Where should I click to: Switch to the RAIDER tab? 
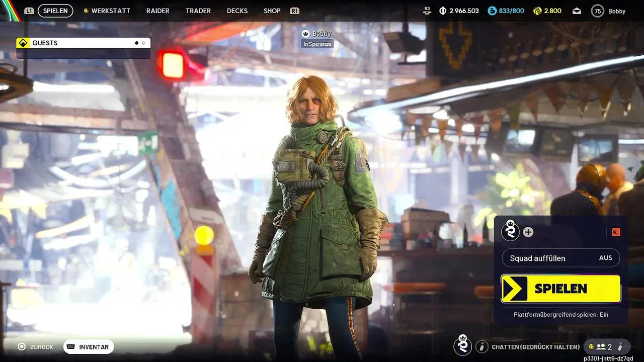click(x=158, y=11)
